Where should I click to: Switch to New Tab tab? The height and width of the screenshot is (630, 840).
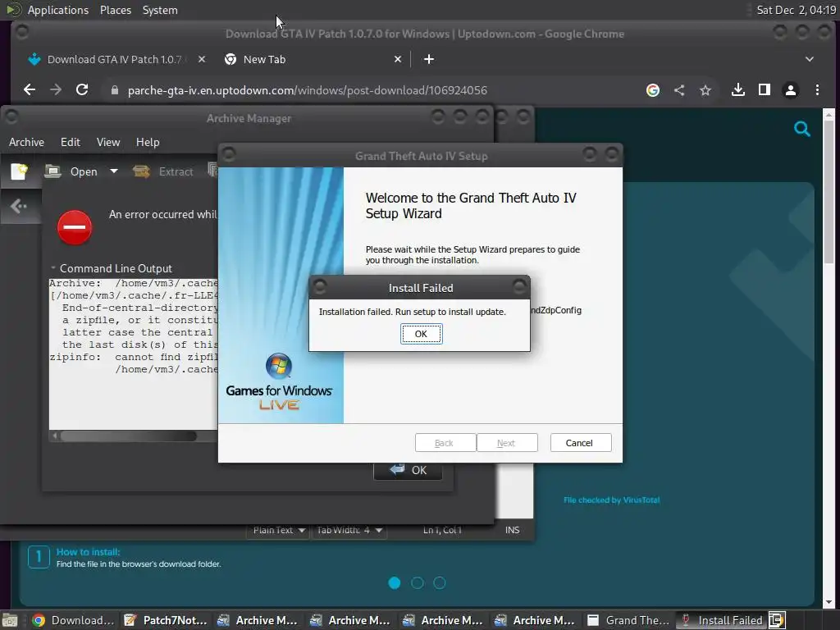point(264,59)
